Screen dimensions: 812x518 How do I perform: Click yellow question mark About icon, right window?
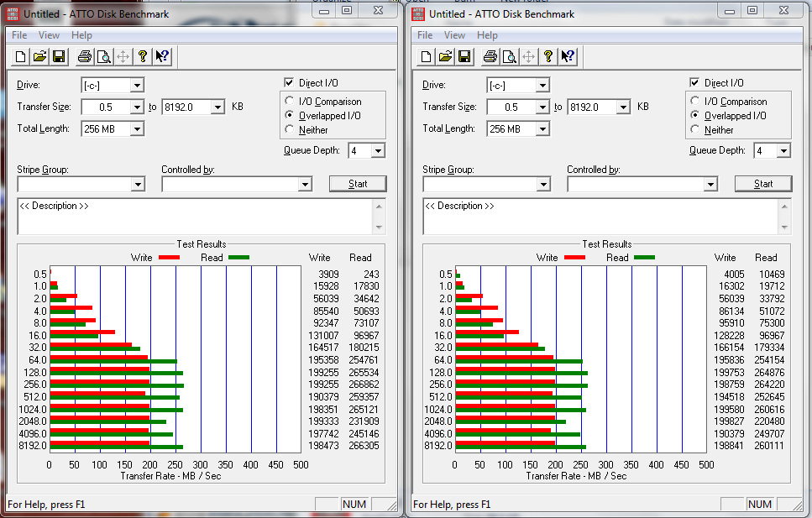click(547, 56)
